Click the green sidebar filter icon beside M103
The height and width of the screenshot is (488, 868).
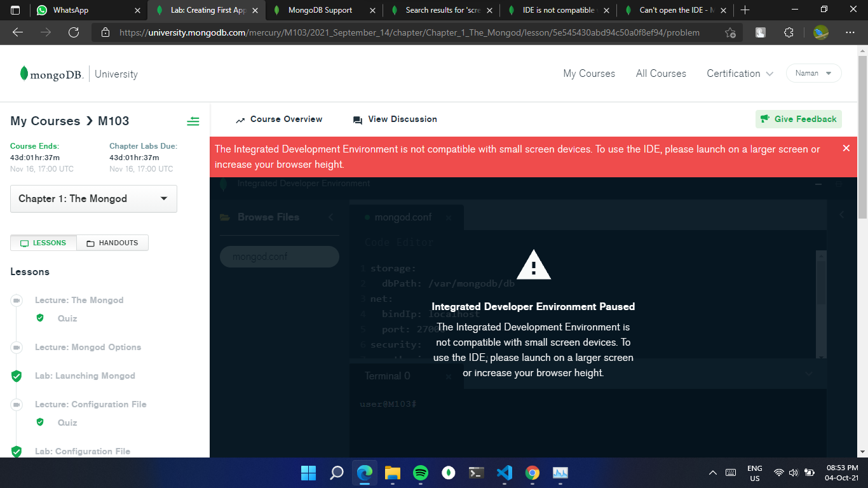193,121
